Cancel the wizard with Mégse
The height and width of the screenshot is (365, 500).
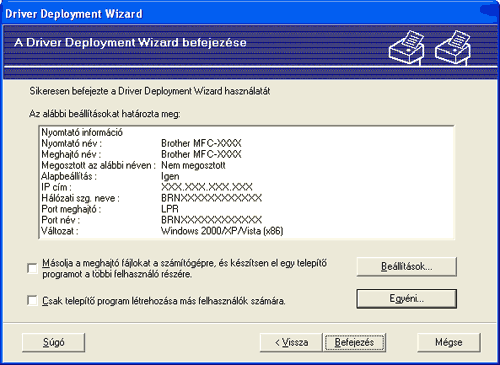click(449, 342)
